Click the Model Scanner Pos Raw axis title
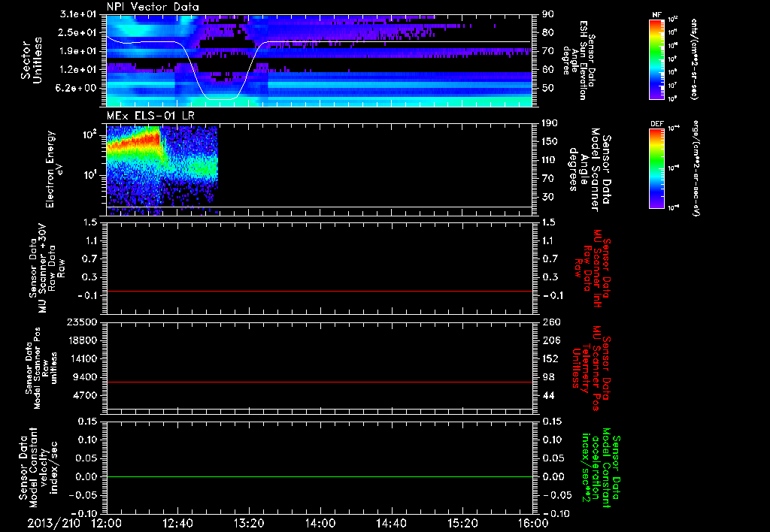Viewport: 770px width, 532px height. (x=41, y=368)
